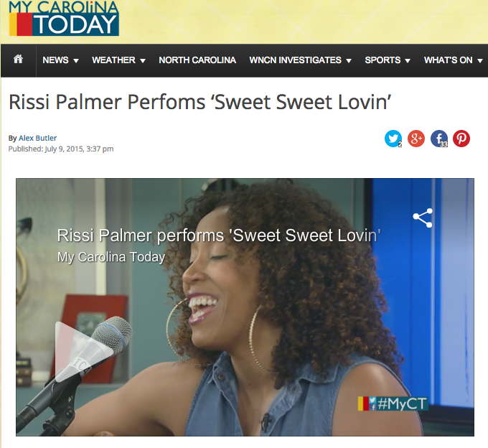Expand the News dropdown arrow
The width and height of the screenshot is (488, 448).
tap(76, 61)
